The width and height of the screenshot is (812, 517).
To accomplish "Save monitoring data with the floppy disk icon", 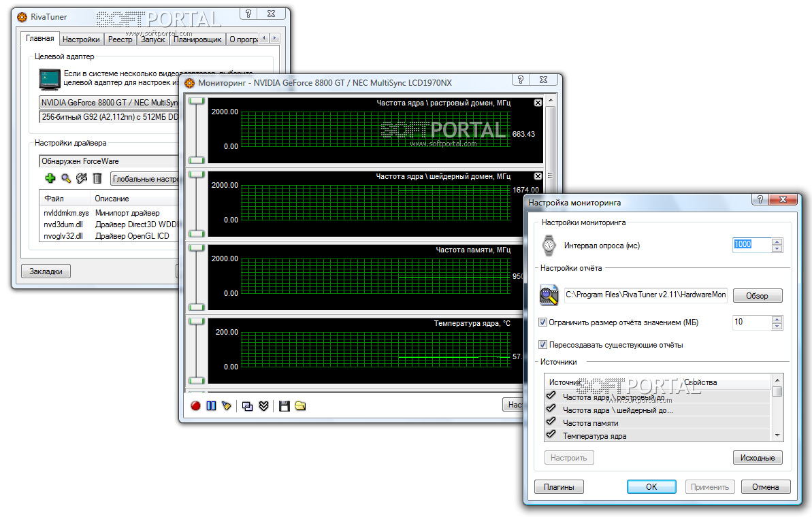I will (284, 406).
